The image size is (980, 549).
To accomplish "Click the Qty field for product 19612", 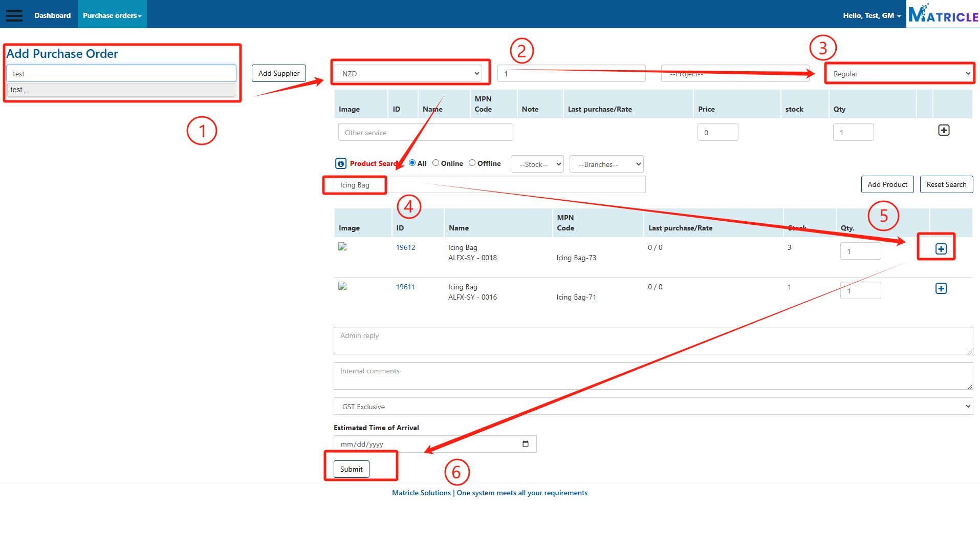I will (x=860, y=251).
